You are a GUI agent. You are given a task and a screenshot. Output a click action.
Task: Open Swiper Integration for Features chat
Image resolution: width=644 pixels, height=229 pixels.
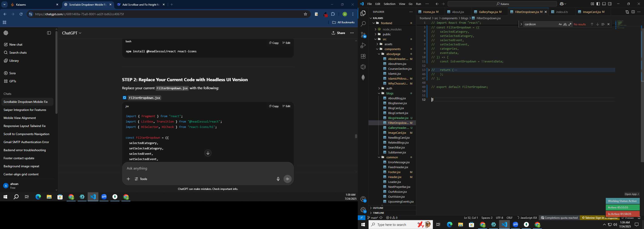(25, 110)
